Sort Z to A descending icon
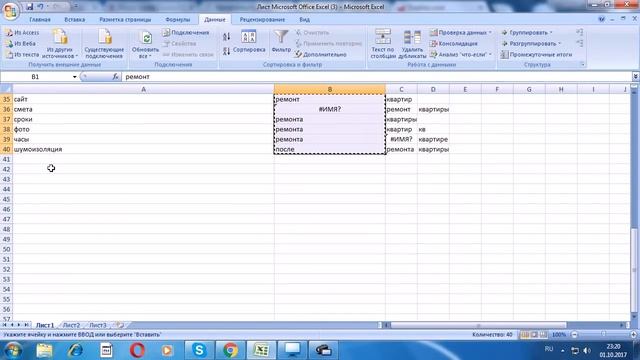Screen dimensions: 640x360 coord(227,51)
